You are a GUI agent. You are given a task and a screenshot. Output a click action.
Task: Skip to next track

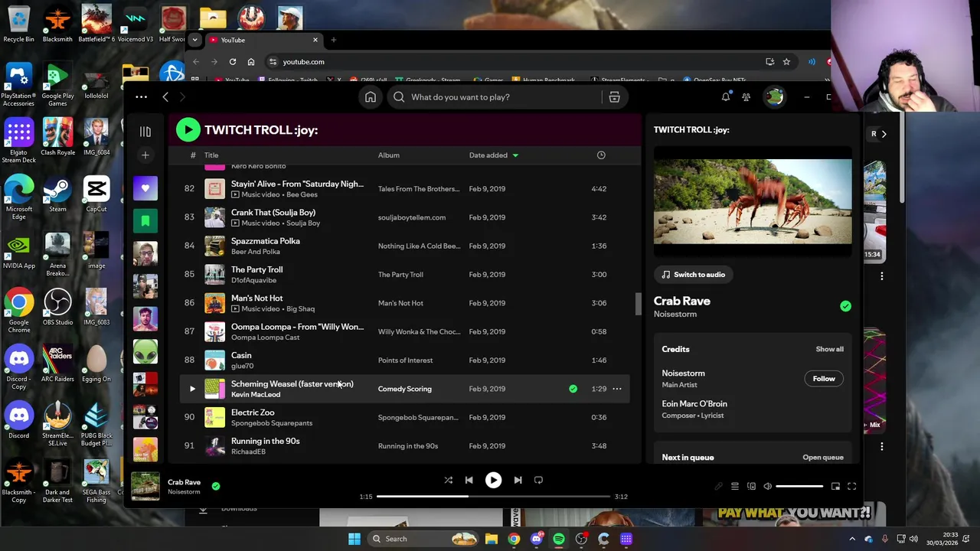[518, 480]
